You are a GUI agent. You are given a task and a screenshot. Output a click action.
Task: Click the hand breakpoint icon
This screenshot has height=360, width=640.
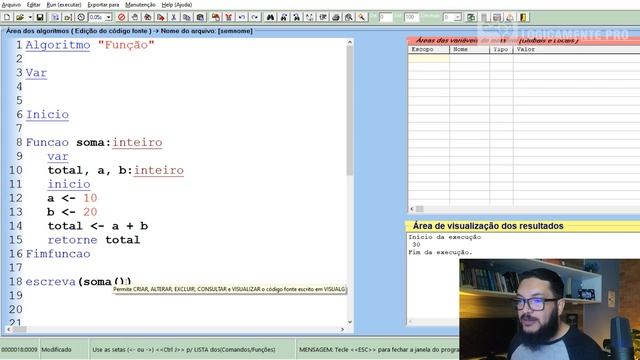tap(135, 17)
